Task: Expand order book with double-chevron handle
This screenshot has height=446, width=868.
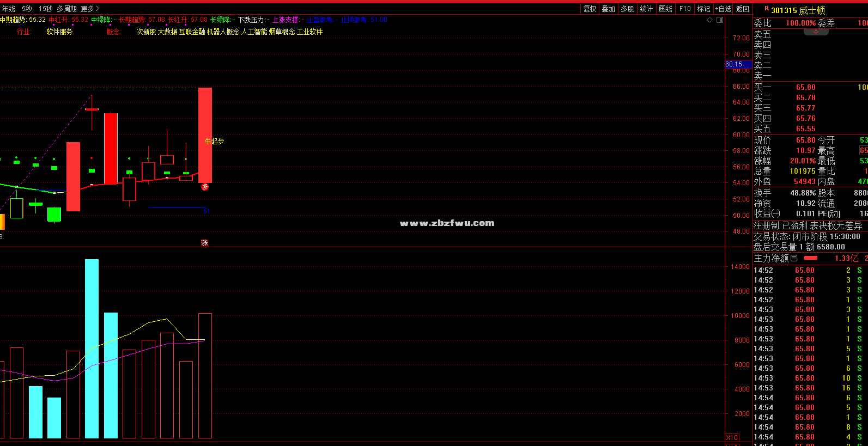Action: point(816,32)
